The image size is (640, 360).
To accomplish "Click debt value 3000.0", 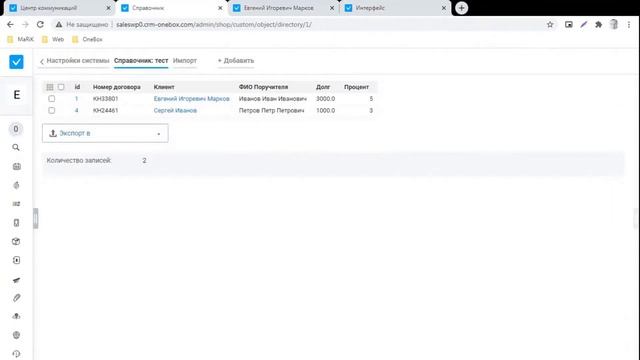I will 325,99.
